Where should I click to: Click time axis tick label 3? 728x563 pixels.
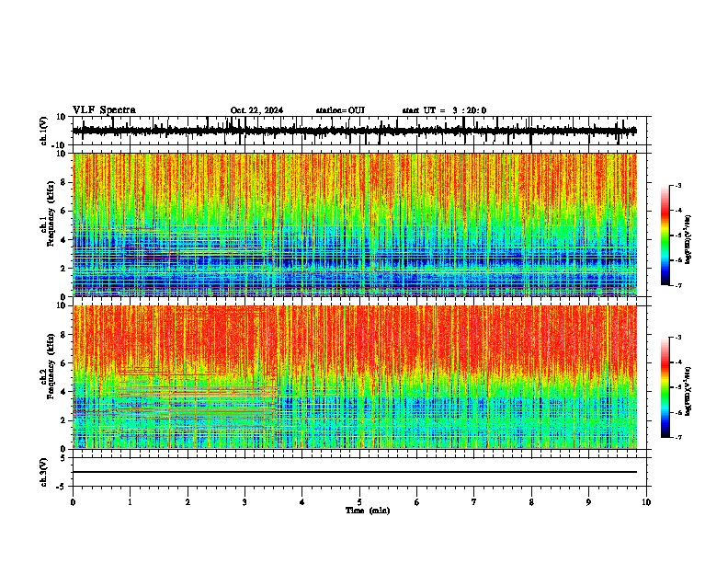tap(245, 502)
